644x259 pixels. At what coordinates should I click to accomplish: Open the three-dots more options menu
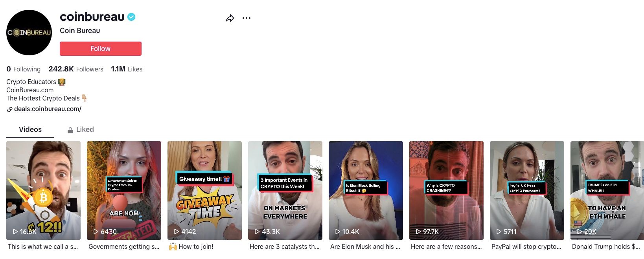point(247,18)
